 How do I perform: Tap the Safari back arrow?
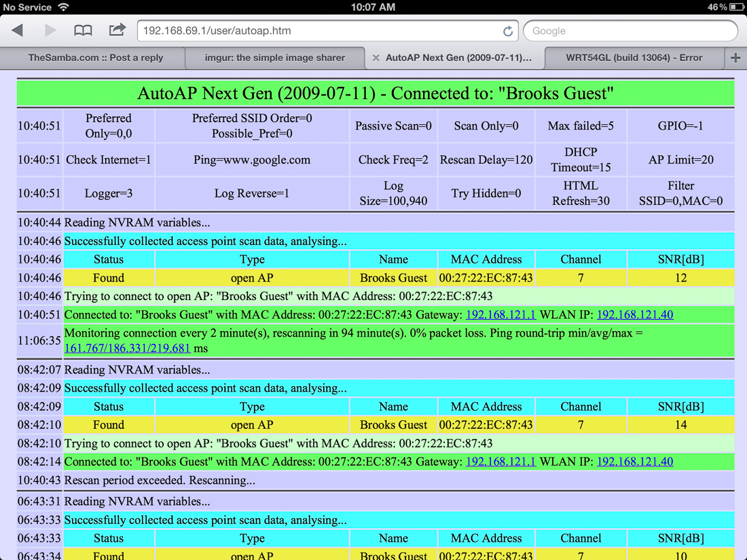point(18,31)
